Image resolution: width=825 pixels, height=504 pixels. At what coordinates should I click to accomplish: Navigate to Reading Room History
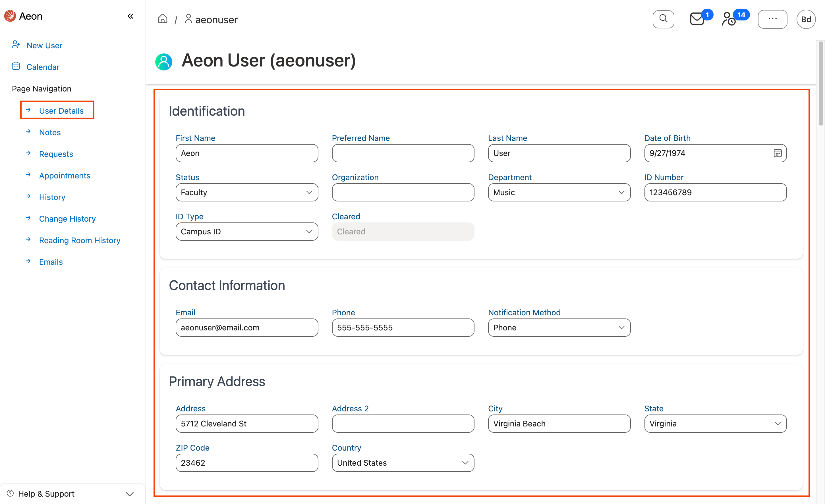(x=79, y=240)
